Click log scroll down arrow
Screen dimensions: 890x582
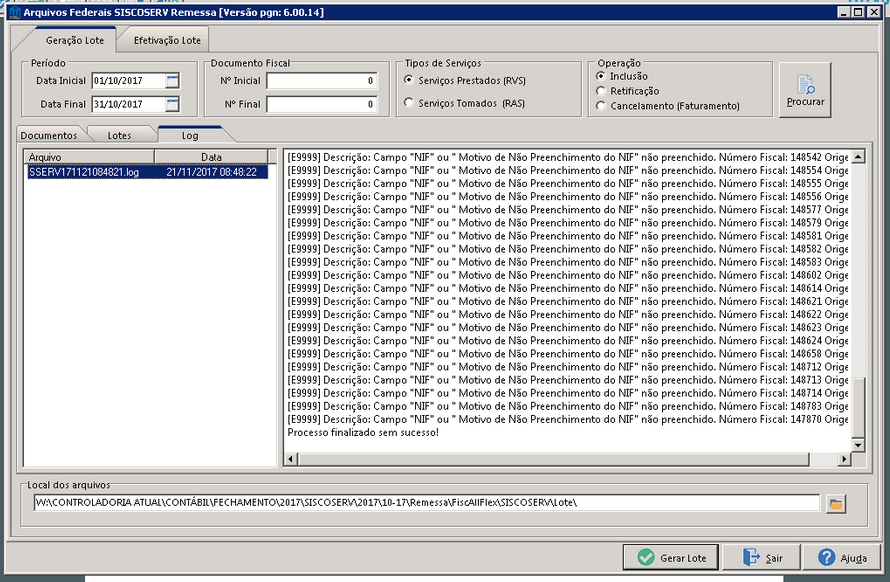858,446
